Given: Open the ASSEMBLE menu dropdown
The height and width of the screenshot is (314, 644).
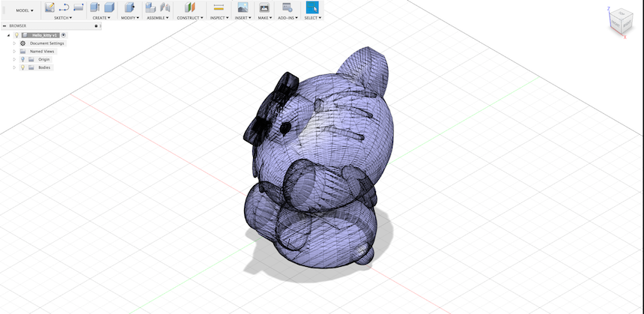Looking at the screenshot, I should [x=158, y=18].
